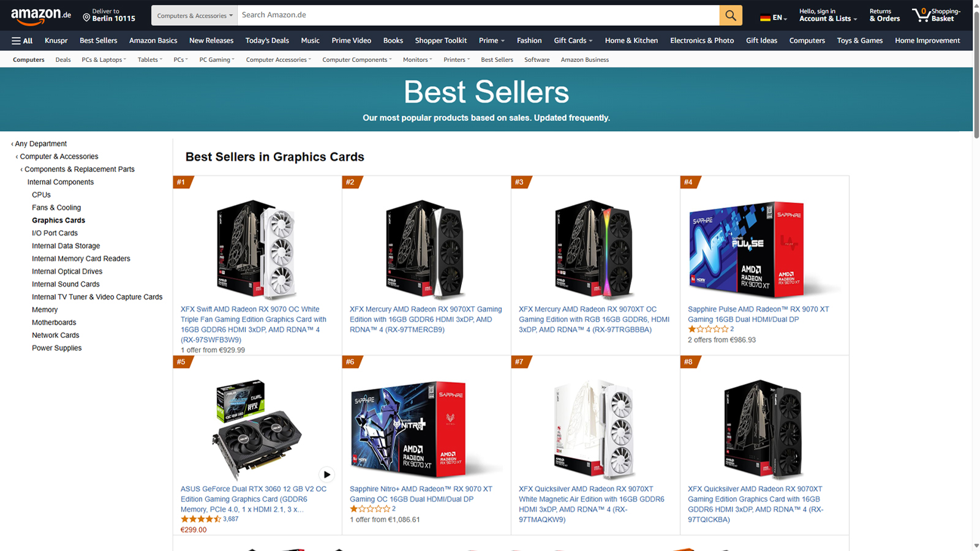Expand the PC Gaming submenu dropdown
Screen dimensions: 980x551
click(x=217, y=60)
